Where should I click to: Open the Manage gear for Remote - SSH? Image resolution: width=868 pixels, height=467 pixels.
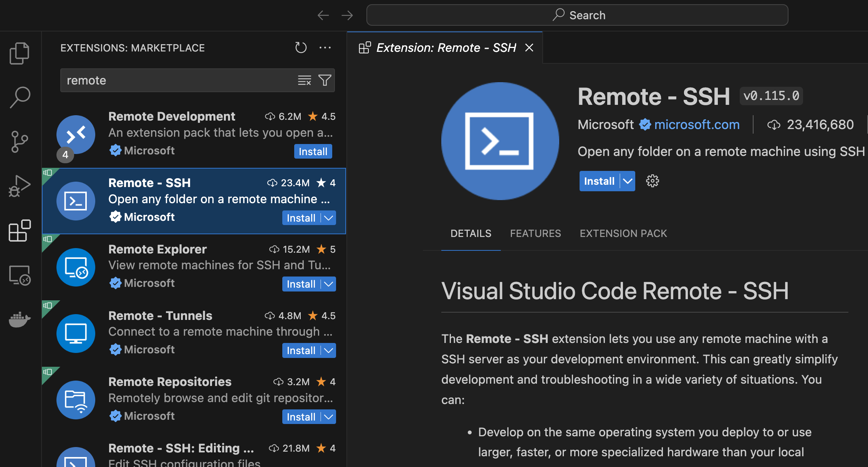[x=652, y=181]
